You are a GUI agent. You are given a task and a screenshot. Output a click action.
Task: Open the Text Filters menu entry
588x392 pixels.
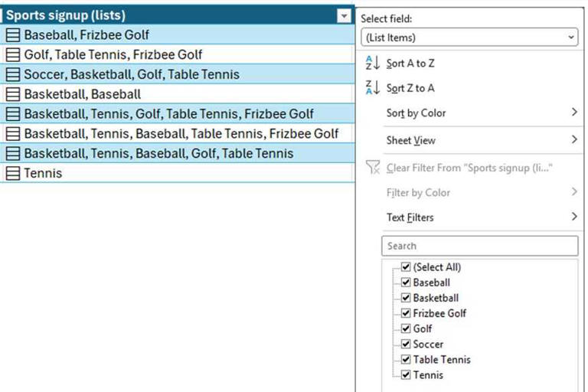[x=410, y=217]
